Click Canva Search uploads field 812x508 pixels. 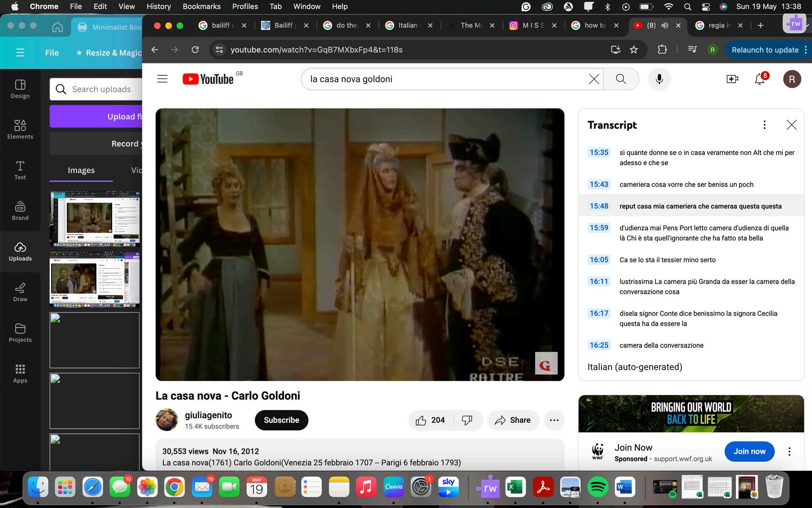(96, 89)
